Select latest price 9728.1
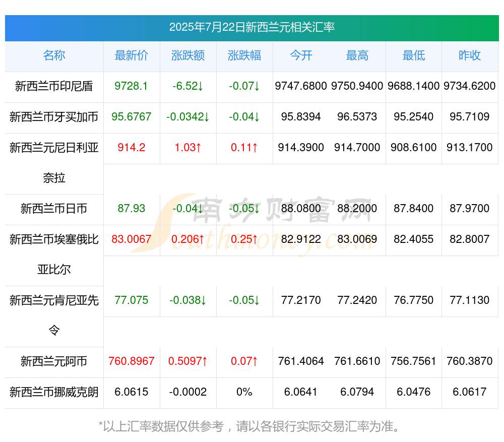Screen dimensions: 504x442 click(131, 86)
